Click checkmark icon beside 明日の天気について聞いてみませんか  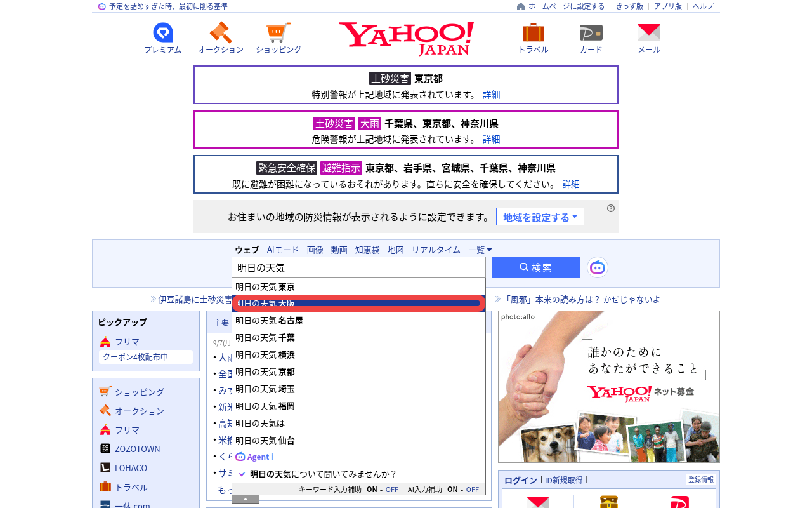click(x=242, y=474)
